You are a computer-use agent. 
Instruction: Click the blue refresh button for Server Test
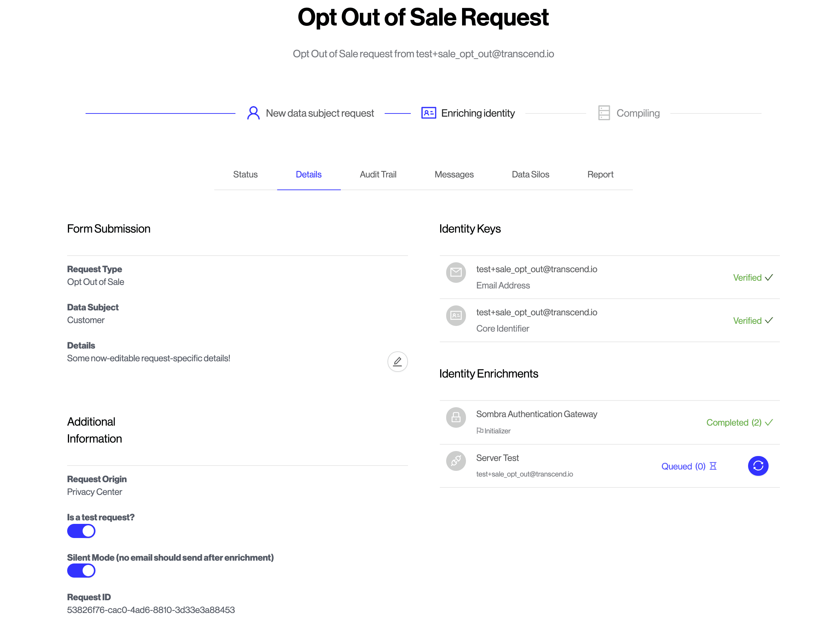[758, 466]
